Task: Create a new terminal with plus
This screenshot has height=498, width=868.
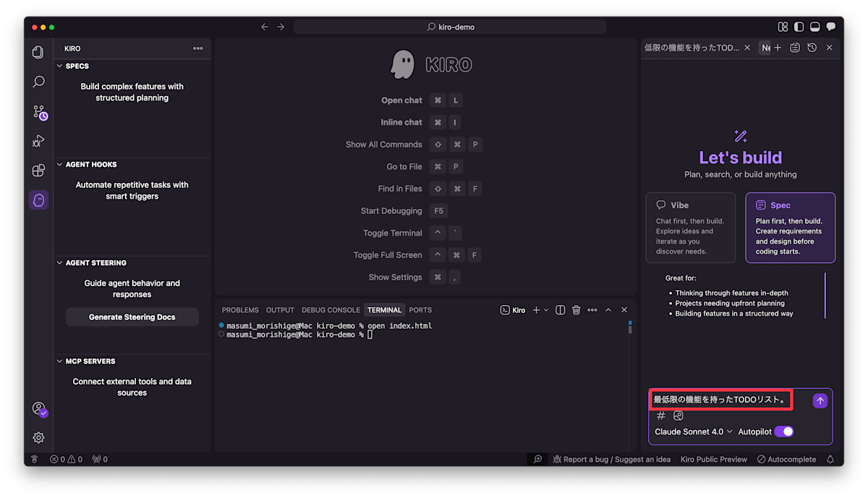Action: tap(537, 310)
